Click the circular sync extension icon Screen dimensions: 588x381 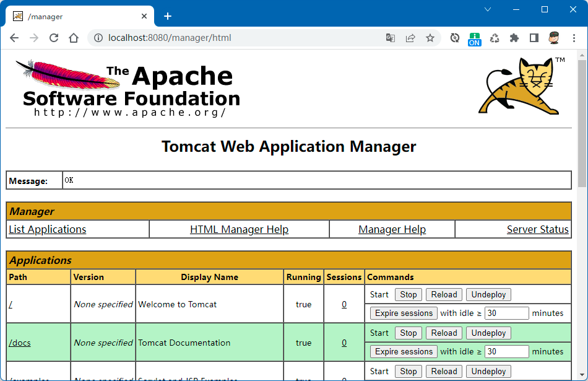pyautogui.click(x=455, y=38)
